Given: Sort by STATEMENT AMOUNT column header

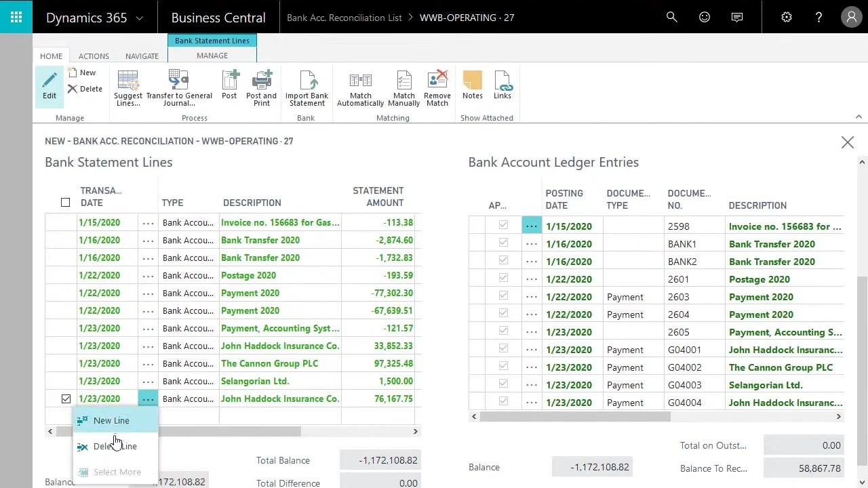Looking at the screenshot, I should pyautogui.click(x=378, y=197).
